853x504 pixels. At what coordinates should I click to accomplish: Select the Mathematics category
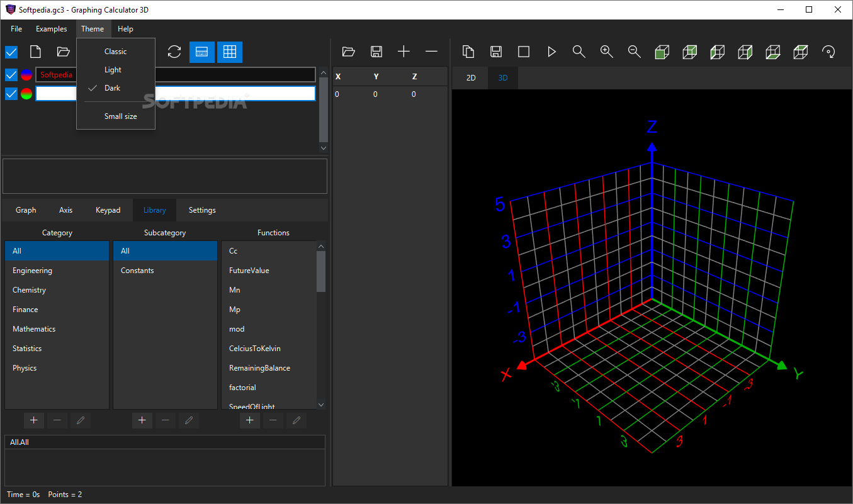[x=57, y=329]
